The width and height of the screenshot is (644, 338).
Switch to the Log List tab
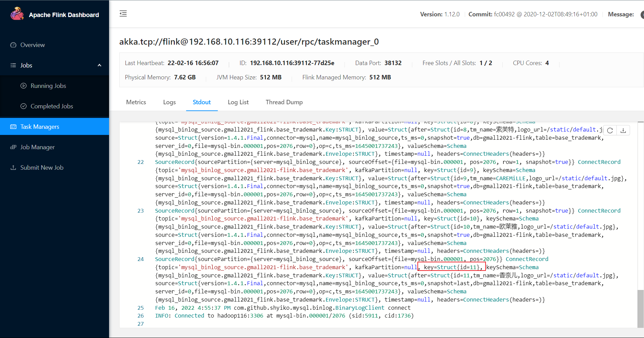click(x=238, y=102)
